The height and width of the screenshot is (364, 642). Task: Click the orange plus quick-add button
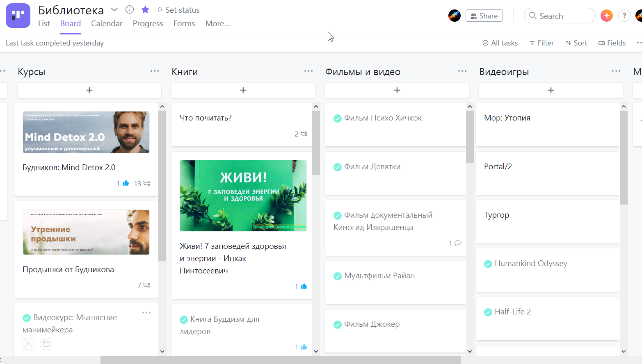606,16
